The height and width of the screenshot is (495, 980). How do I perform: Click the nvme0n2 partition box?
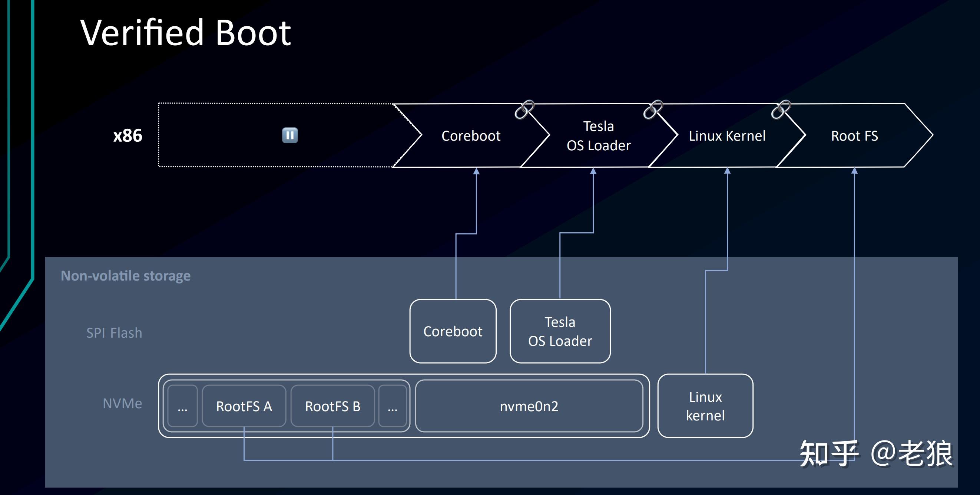coord(529,406)
